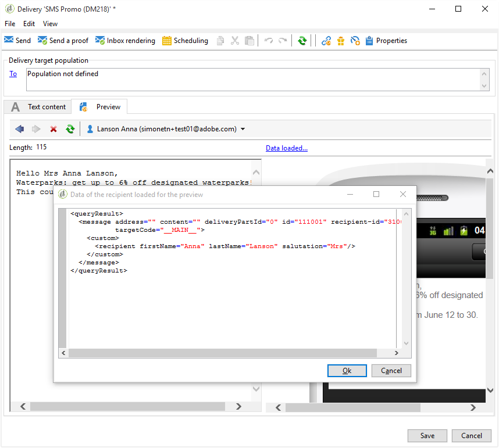Click the closing </queryResult> XML line
This screenshot has height=448, width=499.
tap(99, 271)
